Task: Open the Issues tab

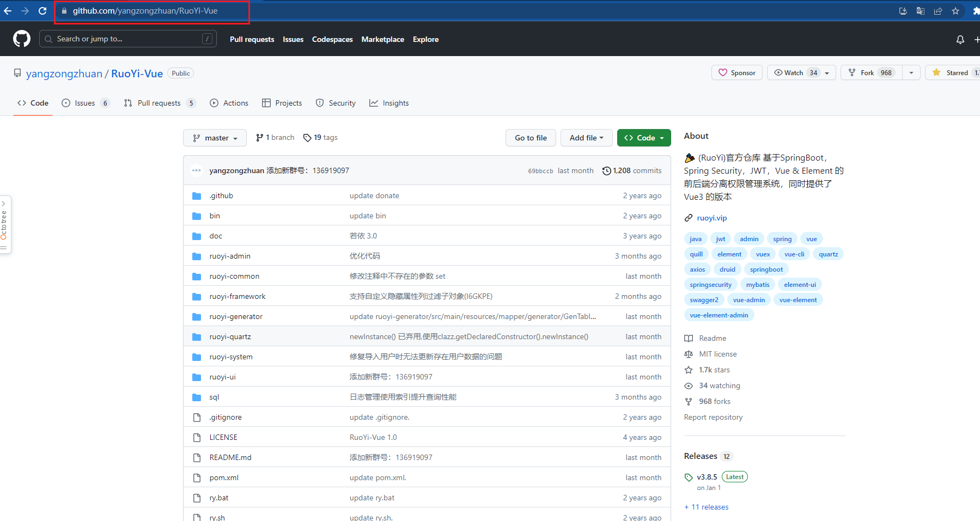Action: [x=86, y=103]
